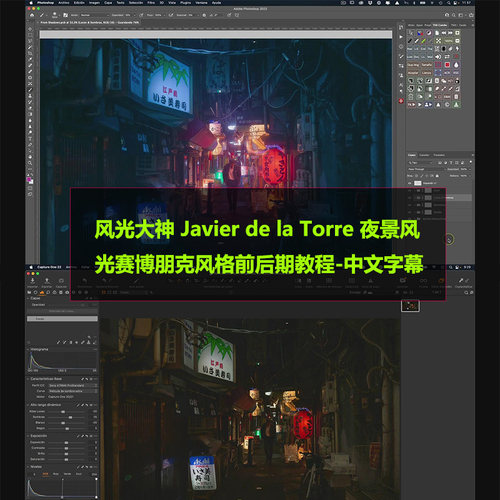Adjust the Altas luces slider in Capture One
The width and height of the screenshot is (500, 500).
pos(63,412)
